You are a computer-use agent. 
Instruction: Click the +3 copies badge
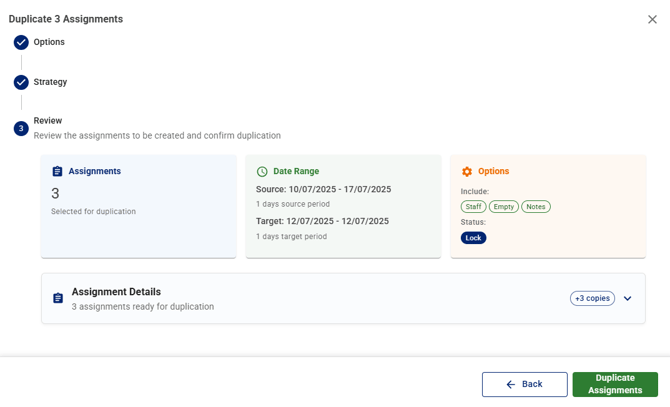click(592, 298)
